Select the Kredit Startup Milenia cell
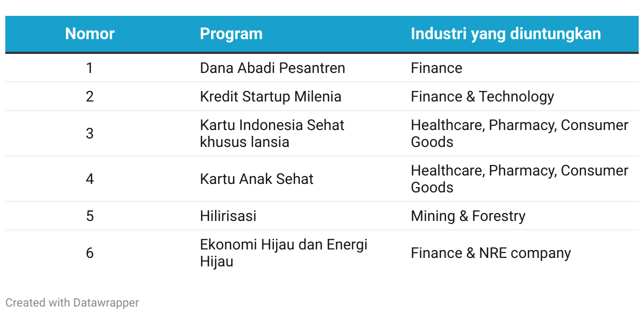 [270, 97]
